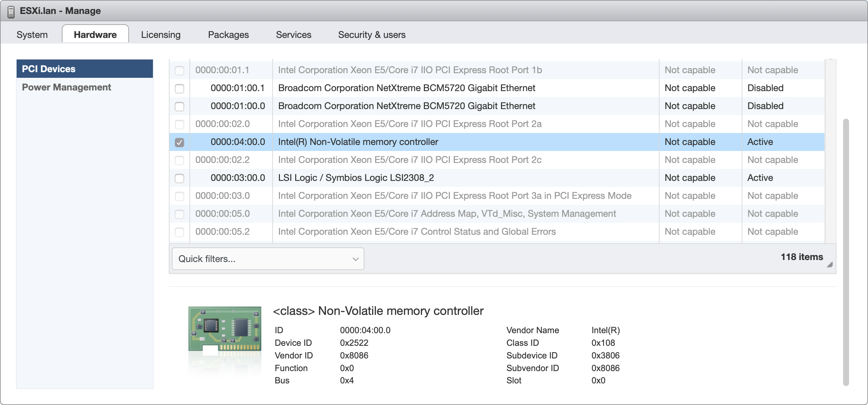868x405 pixels.
Task: Check the LSI Logic LSI2308_2 device
Action: pos(180,178)
